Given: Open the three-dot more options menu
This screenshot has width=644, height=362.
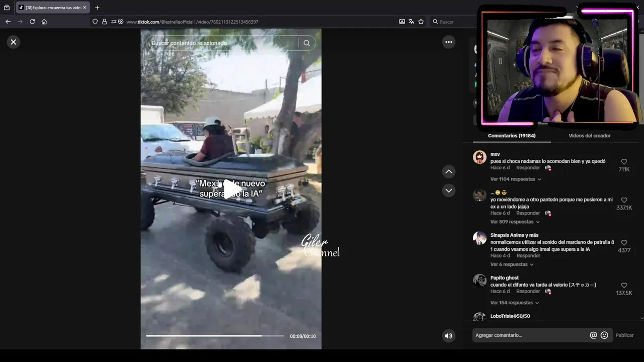Looking at the screenshot, I should click(x=449, y=42).
